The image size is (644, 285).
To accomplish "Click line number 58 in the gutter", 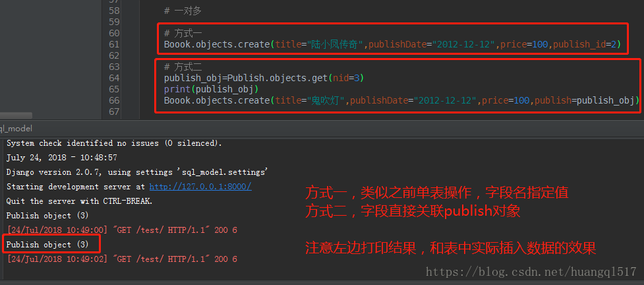I will 114,11.
